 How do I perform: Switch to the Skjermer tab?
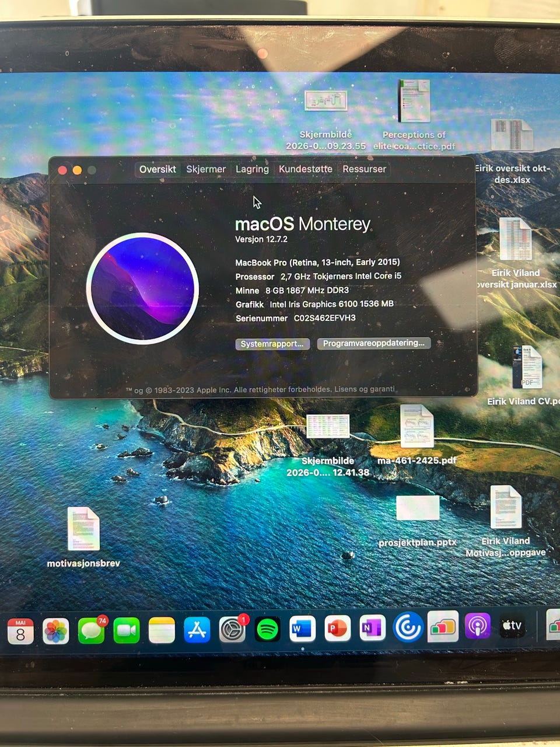206,169
